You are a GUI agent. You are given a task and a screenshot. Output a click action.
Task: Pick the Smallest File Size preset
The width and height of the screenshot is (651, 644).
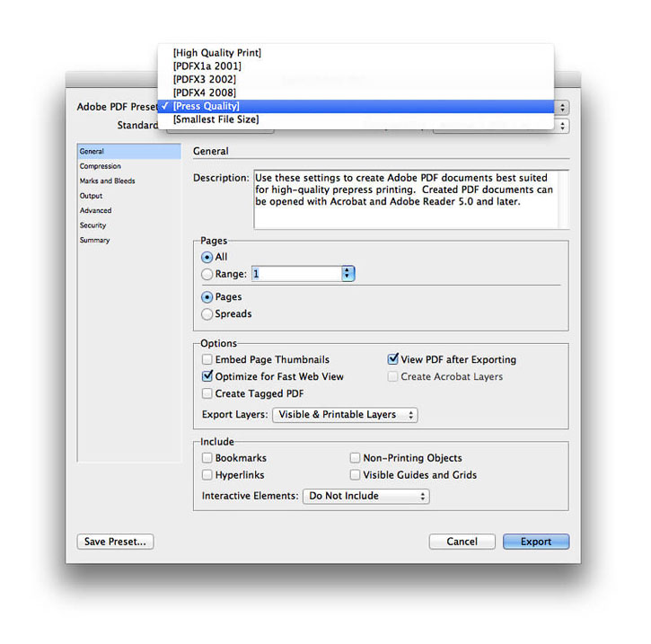point(356,119)
